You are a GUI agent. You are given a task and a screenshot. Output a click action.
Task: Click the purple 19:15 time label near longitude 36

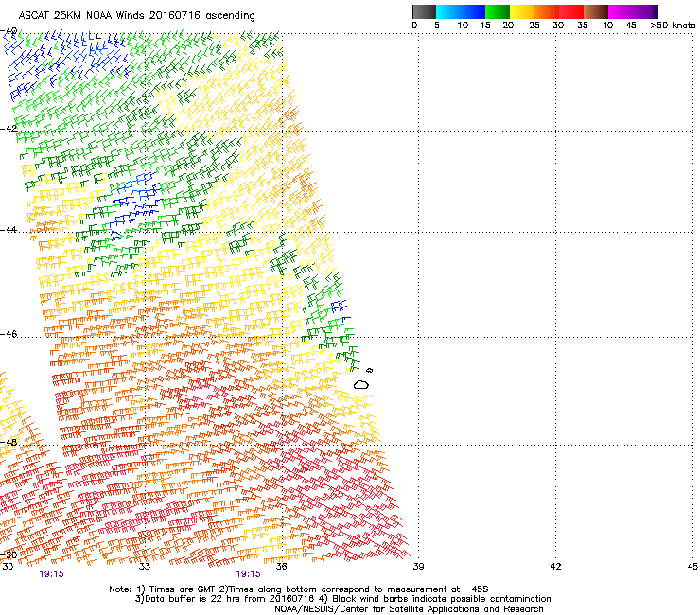point(248,574)
